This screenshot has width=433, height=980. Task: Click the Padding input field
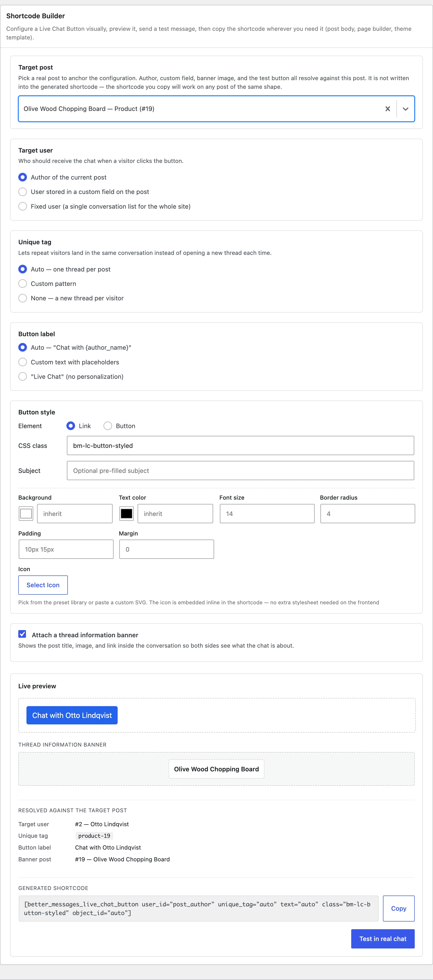[66, 549]
